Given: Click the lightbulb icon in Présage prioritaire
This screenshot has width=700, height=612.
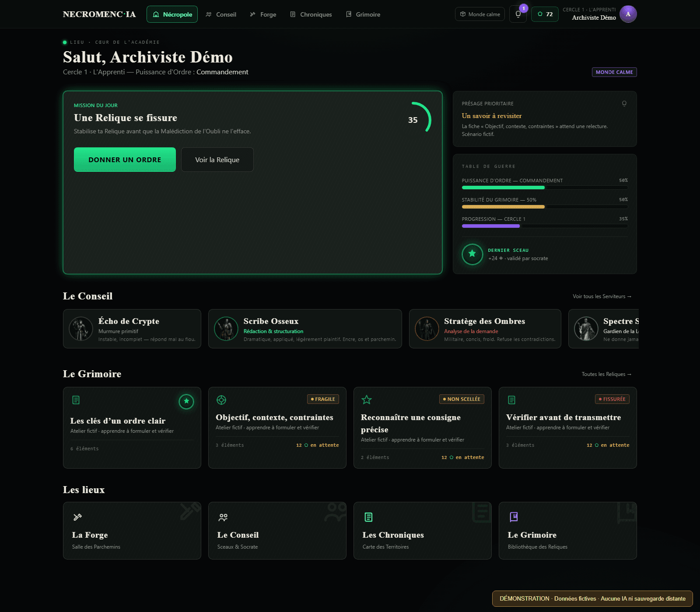Looking at the screenshot, I should pyautogui.click(x=624, y=104).
